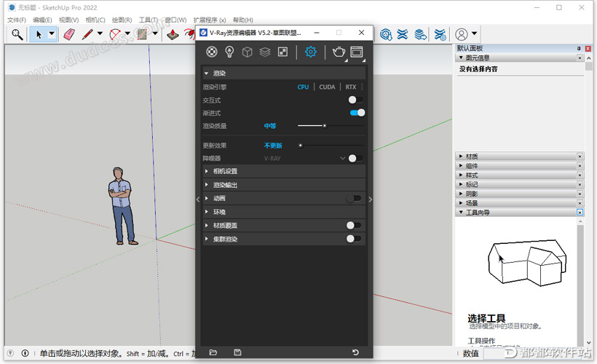Open V-Ray Geometry cube icon

click(x=247, y=52)
